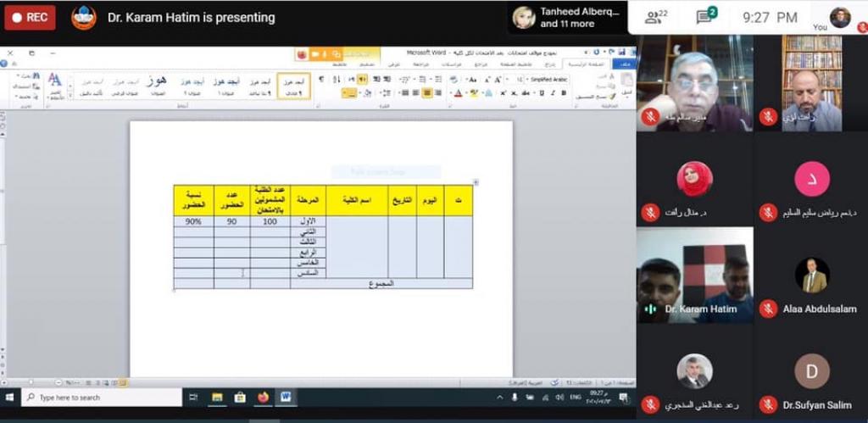Open Microsoft Store from the taskbar

tap(240, 397)
